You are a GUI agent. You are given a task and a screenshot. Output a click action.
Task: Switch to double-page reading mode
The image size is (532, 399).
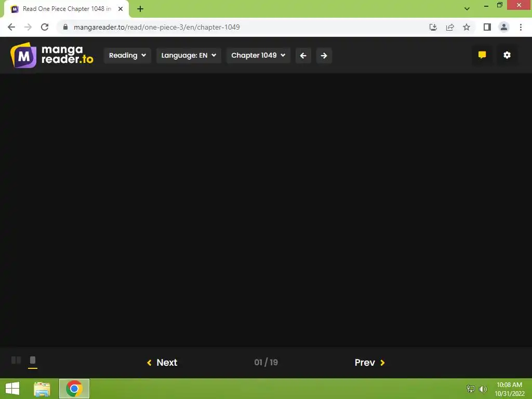coord(16,360)
